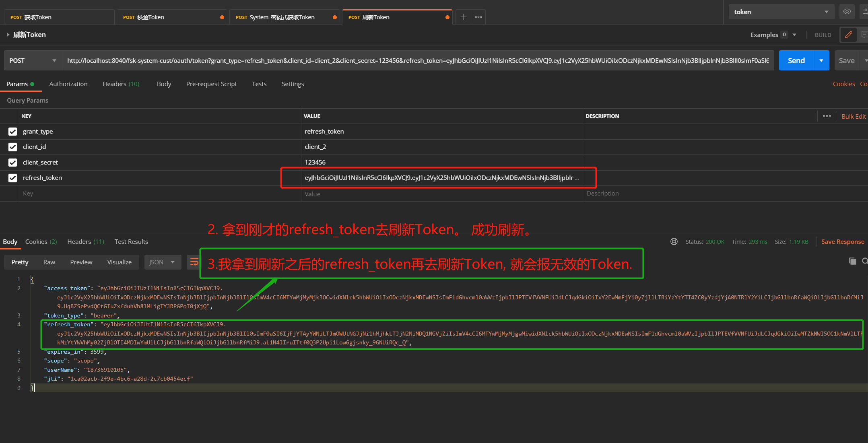
Task: Click the empty Description input field
Action: click(725, 194)
